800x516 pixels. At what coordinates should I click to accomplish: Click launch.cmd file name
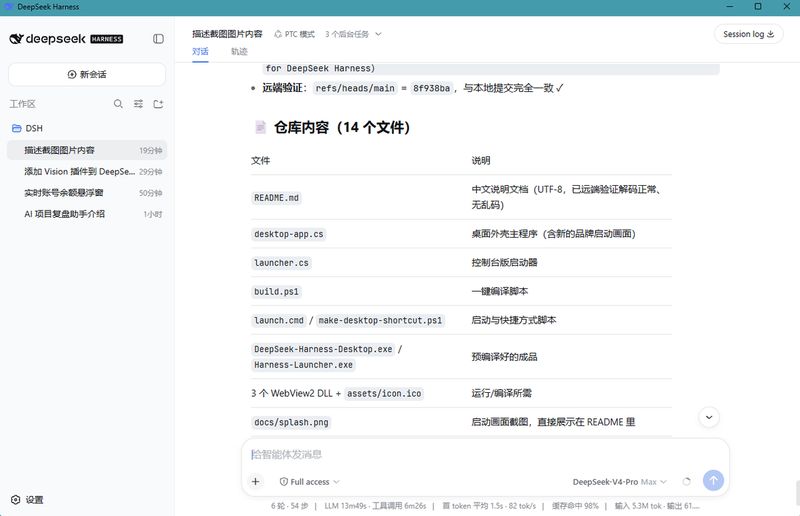(x=279, y=321)
